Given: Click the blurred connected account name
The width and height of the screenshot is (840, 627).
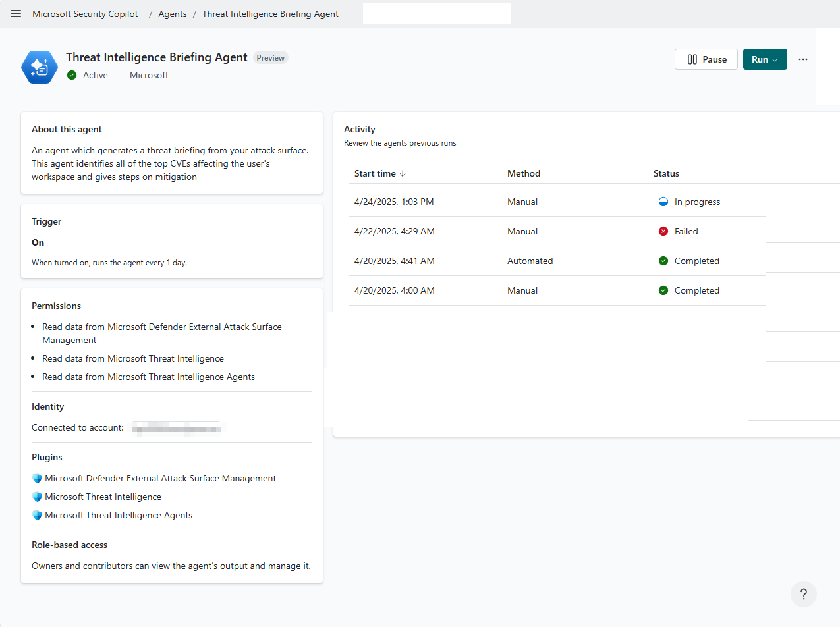Looking at the screenshot, I should point(178,428).
